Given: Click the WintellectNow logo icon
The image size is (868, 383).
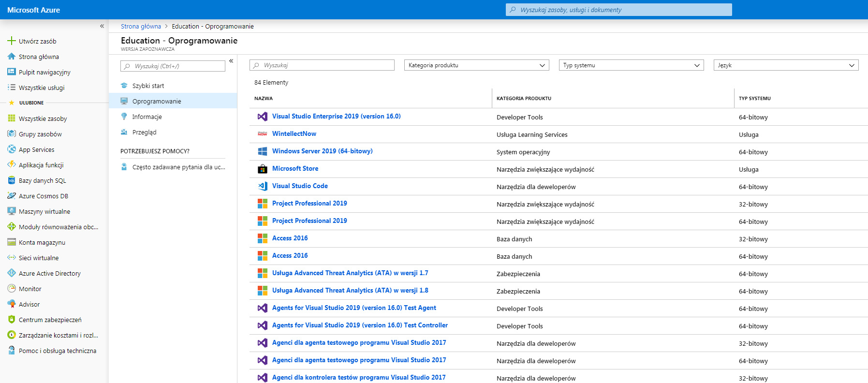Looking at the screenshot, I should pos(263,134).
